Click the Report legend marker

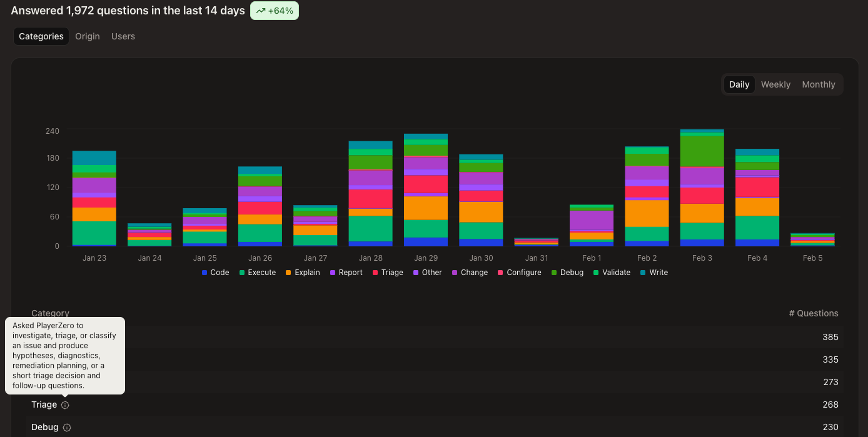click(x=331, y=272)
